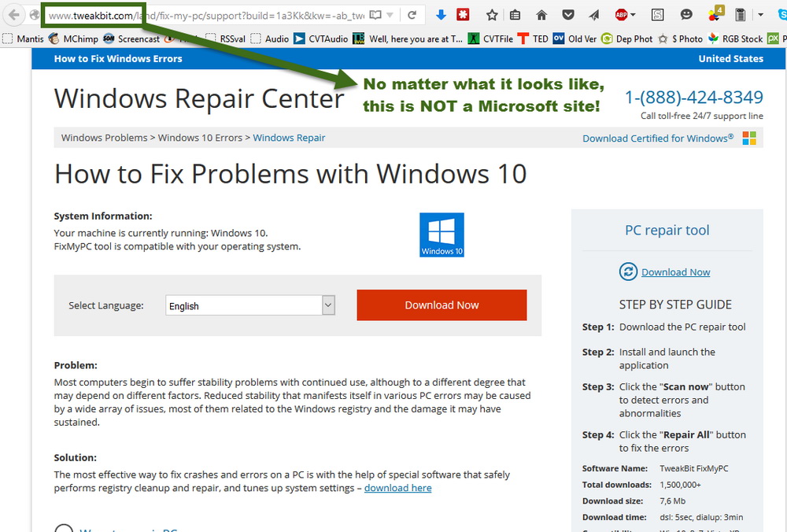Open the Select Language dropdown

coord(250,305)
